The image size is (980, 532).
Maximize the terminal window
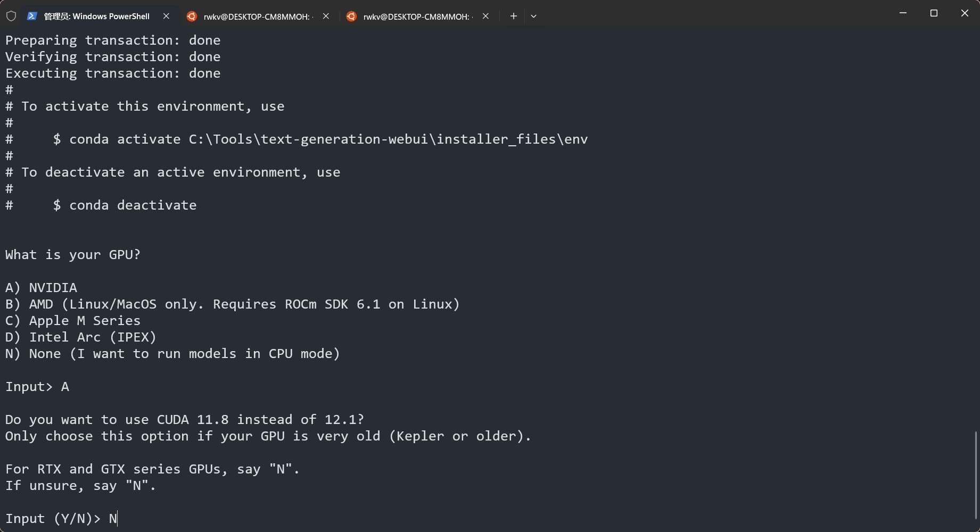(x=934, y=13)
